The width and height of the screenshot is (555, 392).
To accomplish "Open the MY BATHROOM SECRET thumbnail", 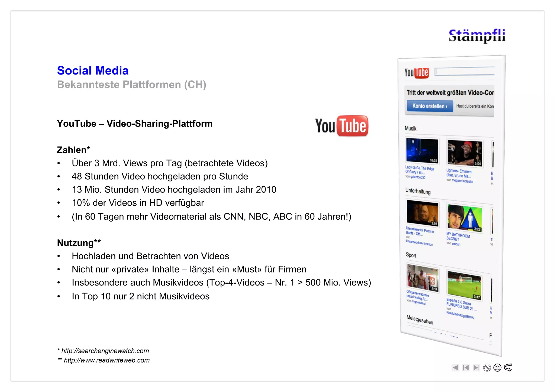I will [x=464, y=218].
